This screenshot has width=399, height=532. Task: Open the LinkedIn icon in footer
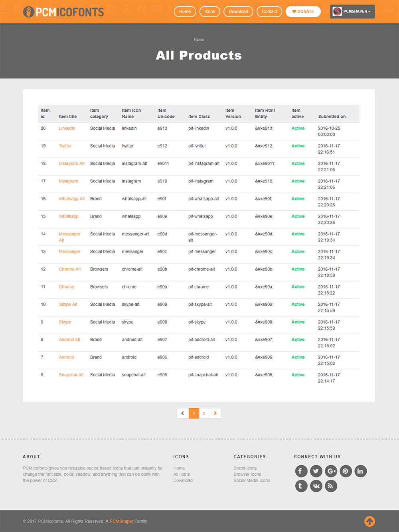[360, 471]
